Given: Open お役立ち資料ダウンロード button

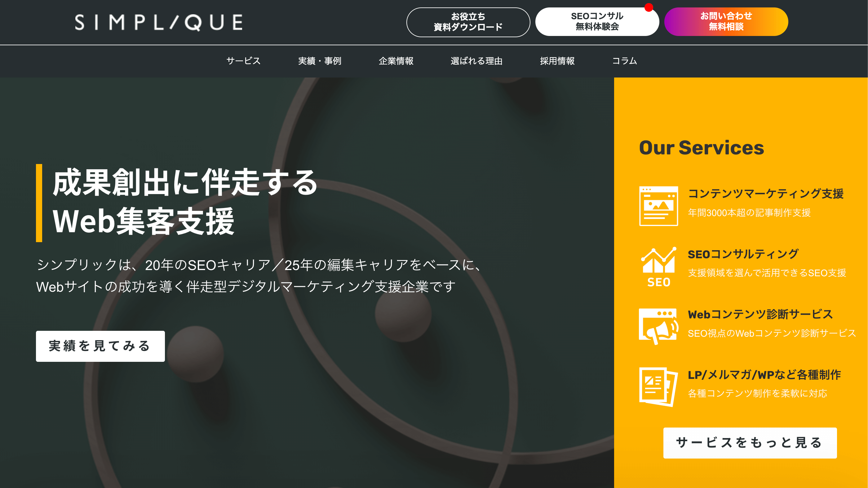Looking at the screenshot, I should pyautogui.click(x=468, y=22).
